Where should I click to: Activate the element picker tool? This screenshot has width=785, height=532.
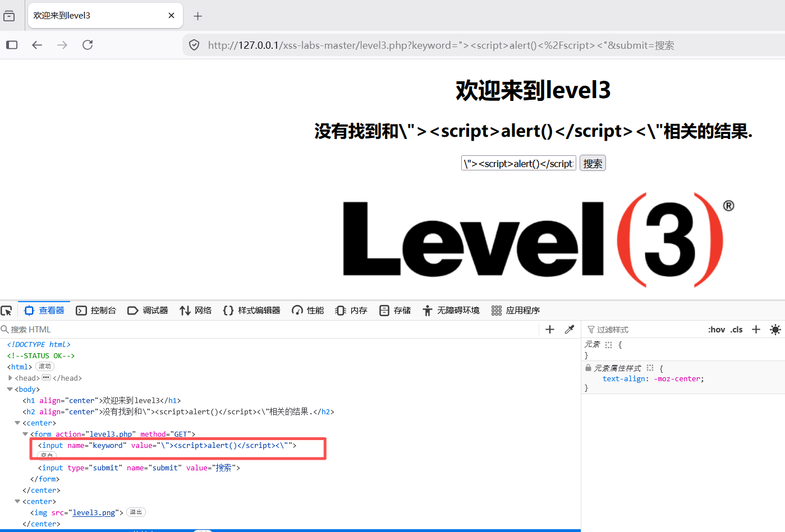pyautogui.click(x=7, y=311)
